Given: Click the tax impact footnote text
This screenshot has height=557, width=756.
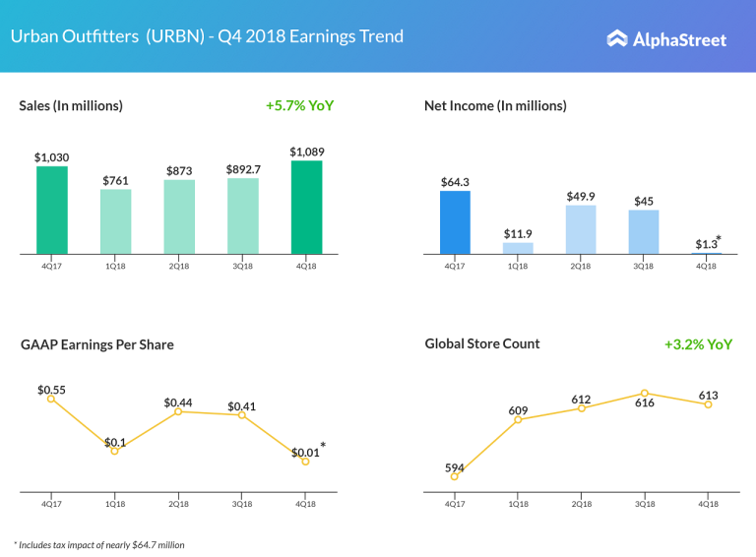Looking at the screenshot, I should (99, 544).
